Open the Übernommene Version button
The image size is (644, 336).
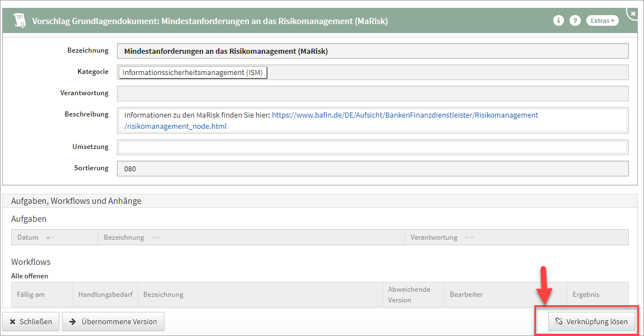click(113, 321)
